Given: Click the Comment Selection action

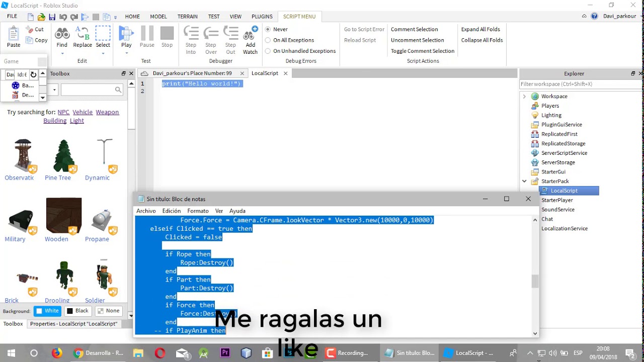Looking at the screenshot, I should click(414, 29).
